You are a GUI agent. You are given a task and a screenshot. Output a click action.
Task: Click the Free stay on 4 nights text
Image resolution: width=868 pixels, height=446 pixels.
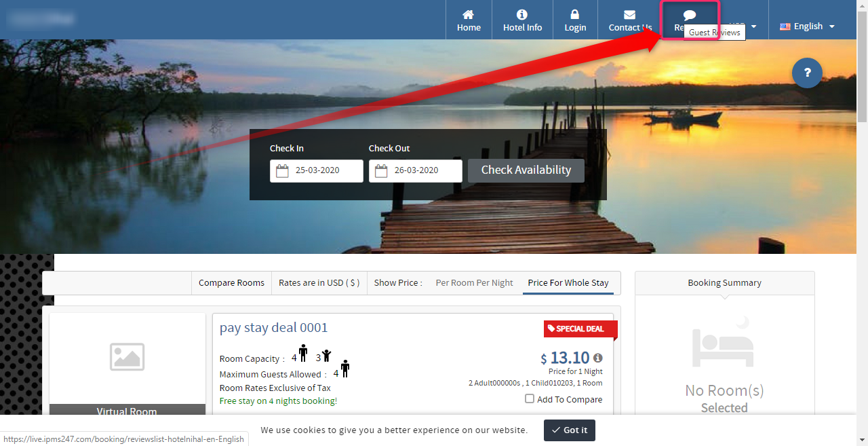pyautogui.click(x=278, y=401)
